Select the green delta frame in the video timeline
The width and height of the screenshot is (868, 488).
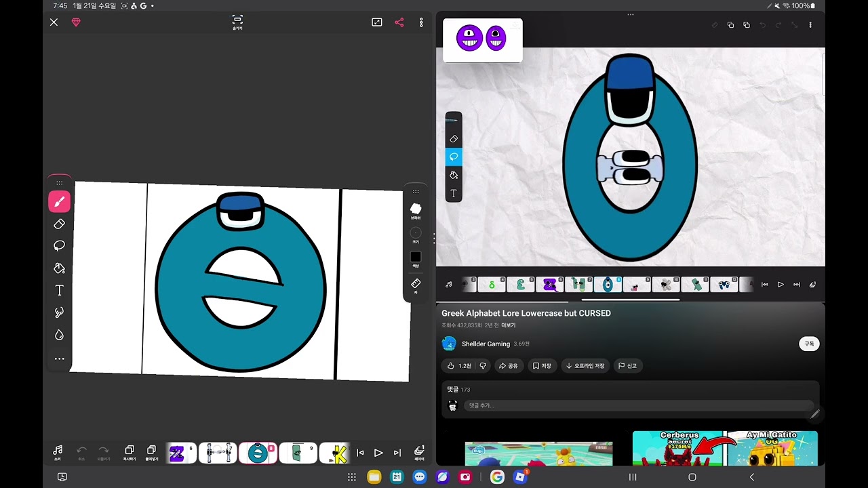(x=491, y=285)
